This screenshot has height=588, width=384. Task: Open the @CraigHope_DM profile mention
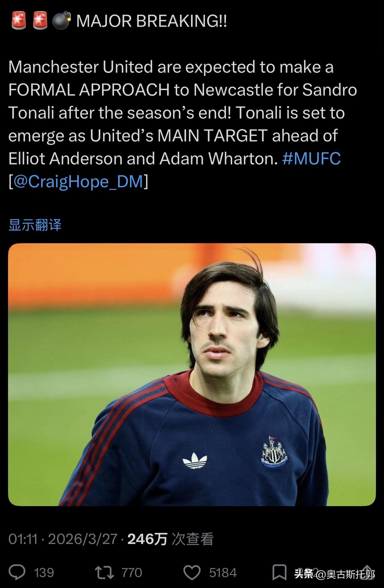tap(78, 182)
